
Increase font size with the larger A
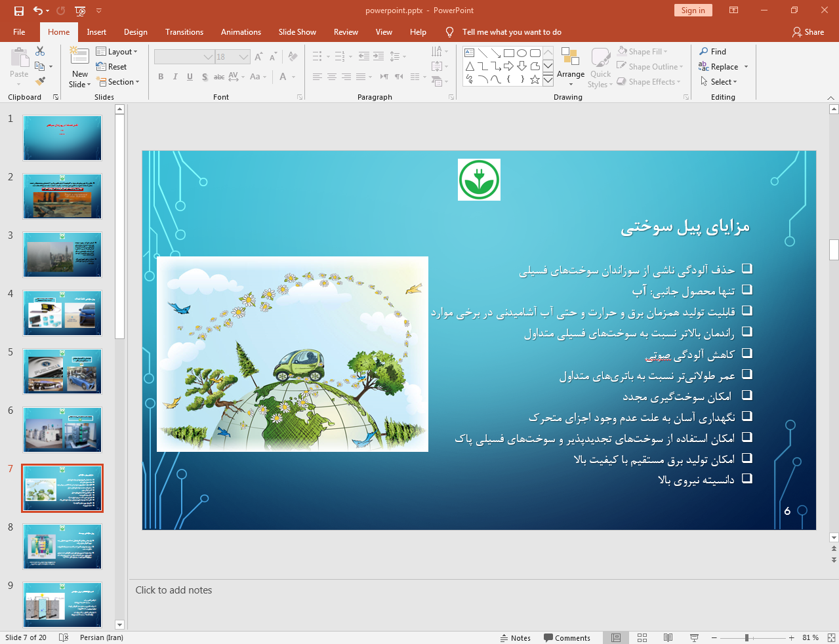(258, 57)
